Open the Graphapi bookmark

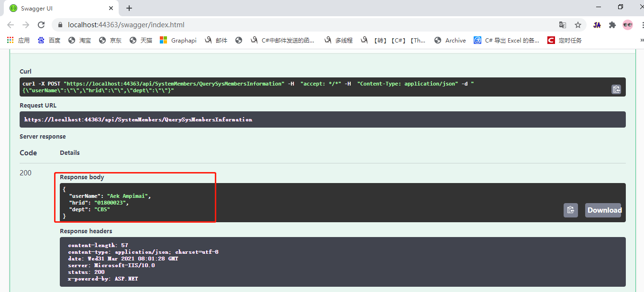(178, 40)
